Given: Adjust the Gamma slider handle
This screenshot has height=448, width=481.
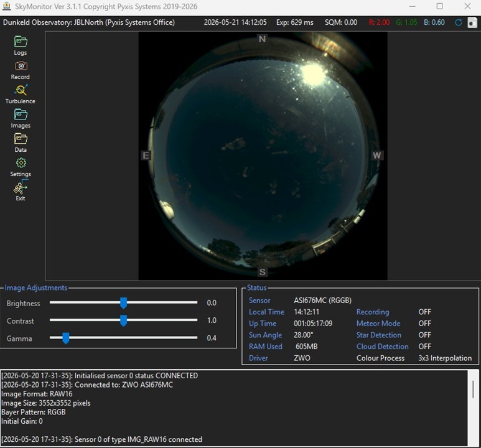Looking at the screenshot, I should click(65, 338).
